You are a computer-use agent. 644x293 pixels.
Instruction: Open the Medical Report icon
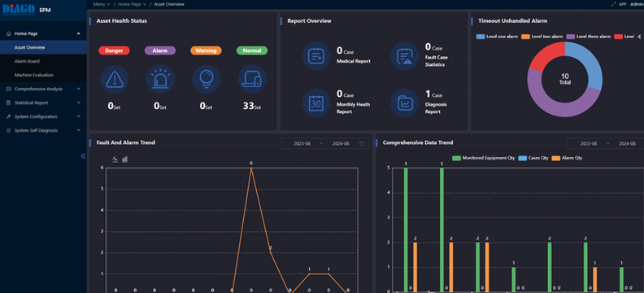tap(316, 56)
